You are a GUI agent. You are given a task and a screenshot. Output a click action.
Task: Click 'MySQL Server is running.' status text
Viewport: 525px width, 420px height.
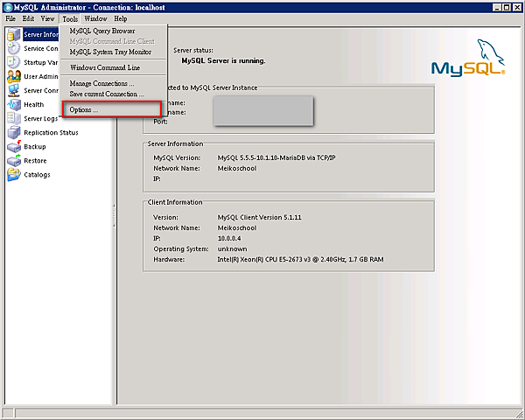tap(223, 61)
